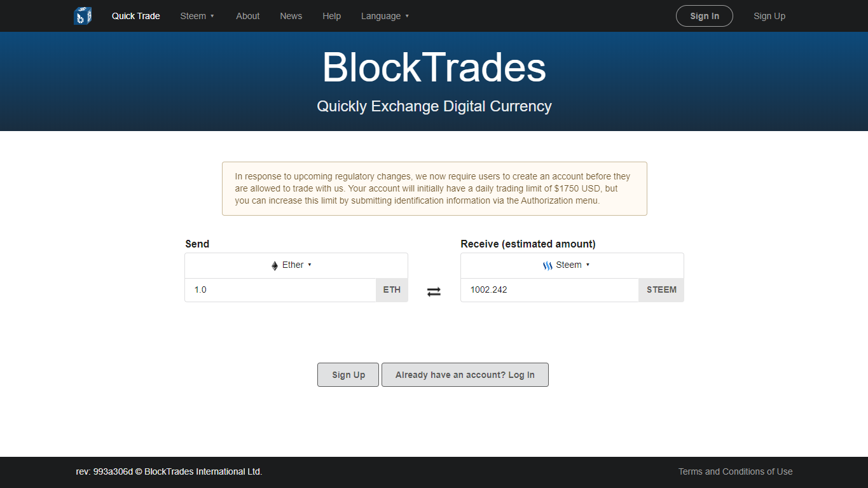Expand the Language menu
This screenshot has width=868, height=488.
[385, 16]
